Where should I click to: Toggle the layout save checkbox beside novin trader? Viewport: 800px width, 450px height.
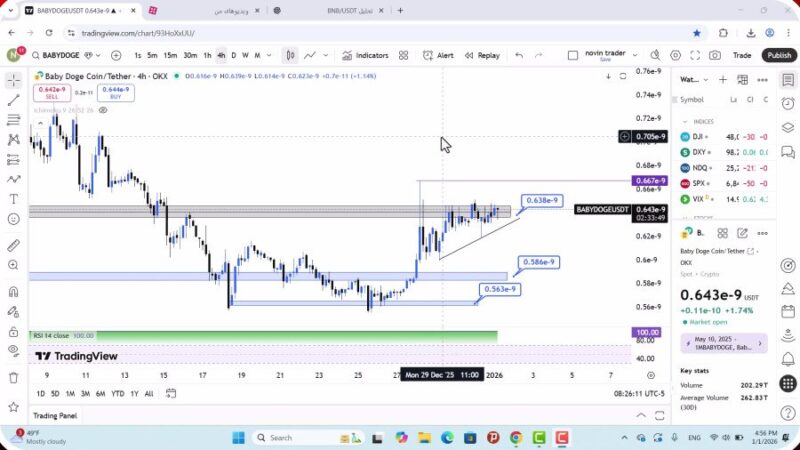(x=573, y=55)
